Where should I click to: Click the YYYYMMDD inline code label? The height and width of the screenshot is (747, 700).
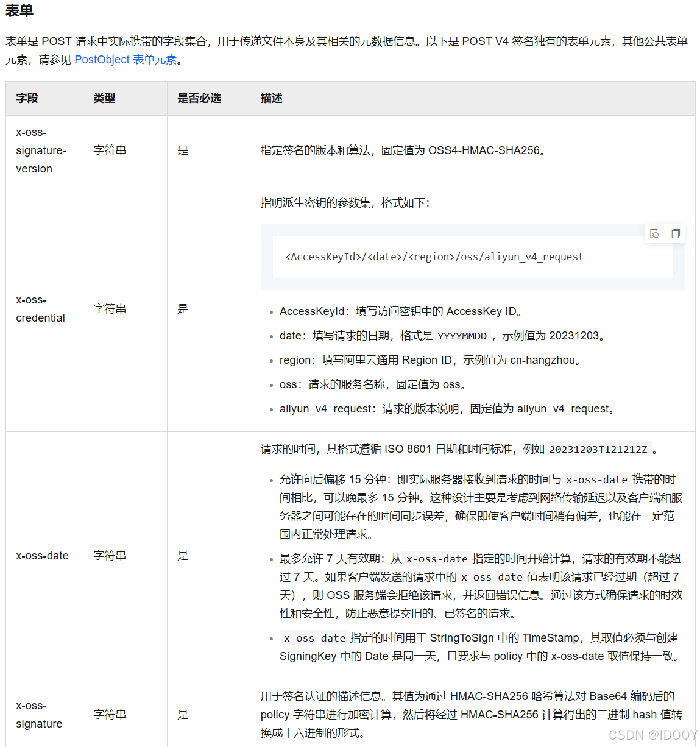coord(462,336)
